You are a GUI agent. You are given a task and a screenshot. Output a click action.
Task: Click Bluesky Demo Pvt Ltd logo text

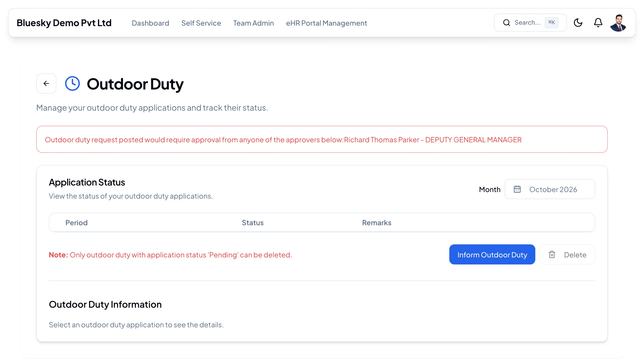(64, 23)
